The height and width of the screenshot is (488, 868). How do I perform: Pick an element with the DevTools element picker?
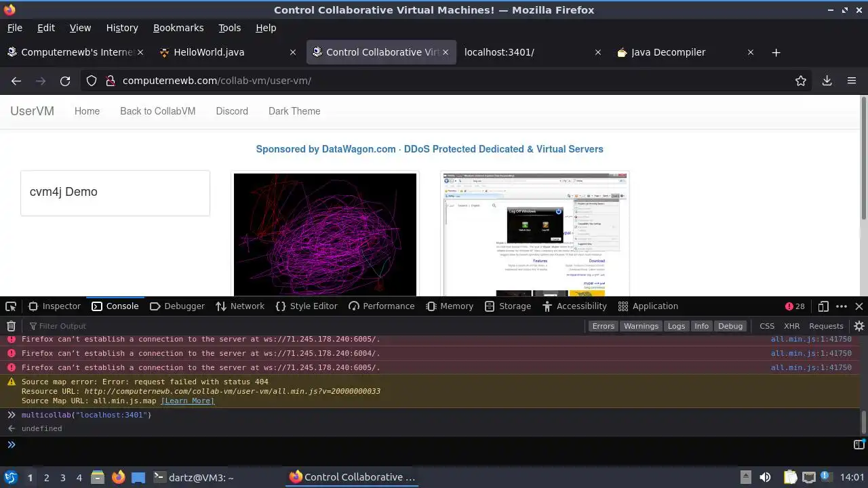[11, 306]
